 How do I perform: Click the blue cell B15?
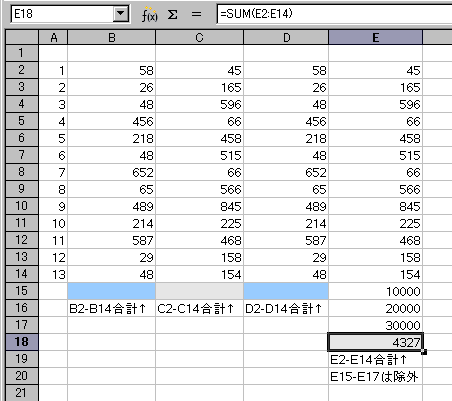click(x=112, y=291)
